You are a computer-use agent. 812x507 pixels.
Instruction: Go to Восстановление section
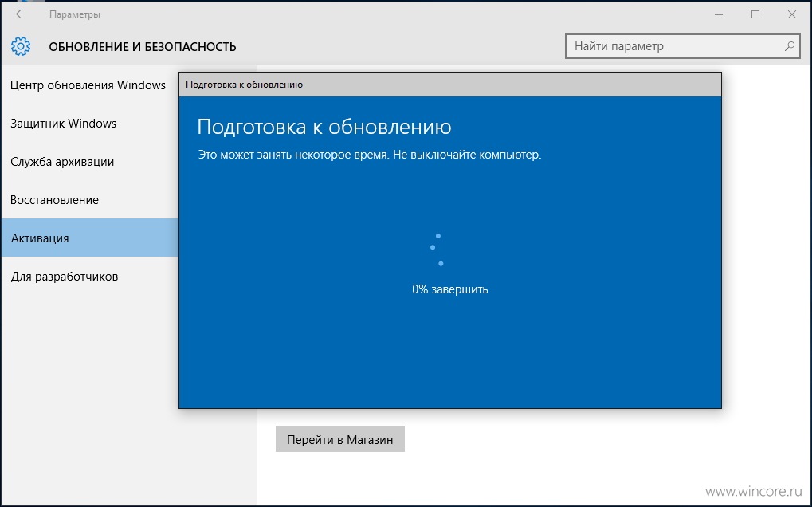coord(54,200)
